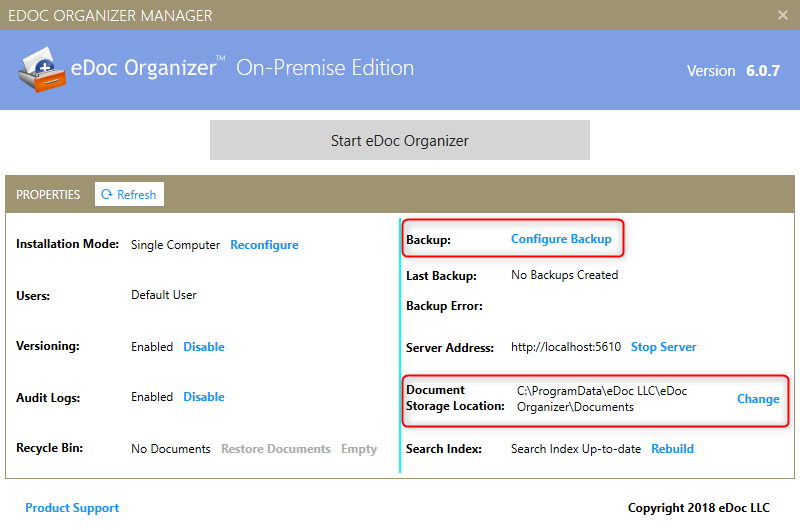Start eDoc Organizer with the big button
The width and height of the screenshot is (800, 530).
(x=399, y=140)
